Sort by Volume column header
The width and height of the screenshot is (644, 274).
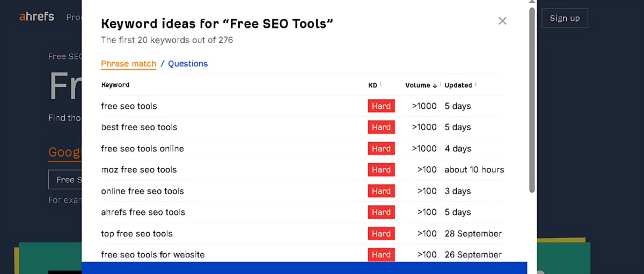click(x=418, y=85)
